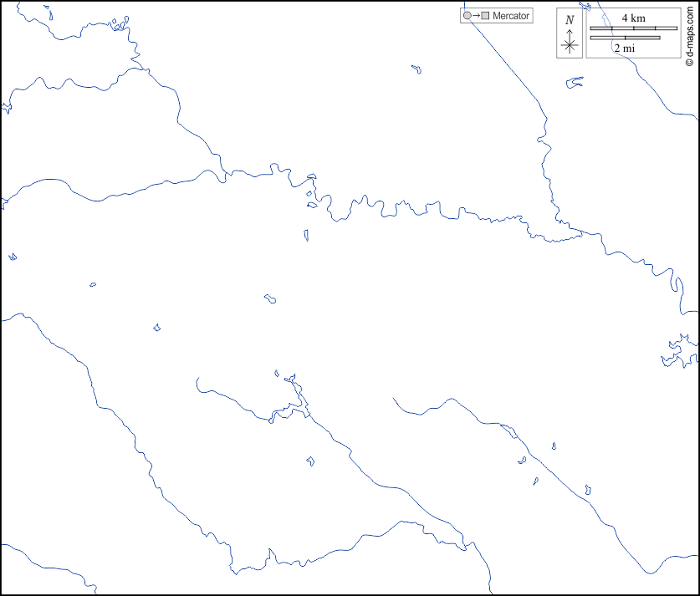Select the 2 mi scale bar
Image resolution: width=700 pixels, height=596 pixels.
coord(625,38)
